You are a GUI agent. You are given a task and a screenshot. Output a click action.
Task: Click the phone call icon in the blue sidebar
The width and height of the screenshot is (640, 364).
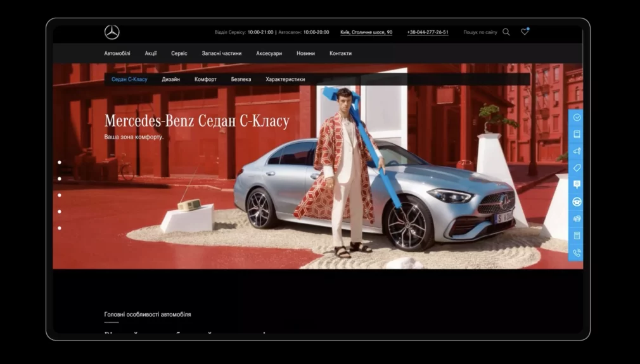(x=577, y=253)
